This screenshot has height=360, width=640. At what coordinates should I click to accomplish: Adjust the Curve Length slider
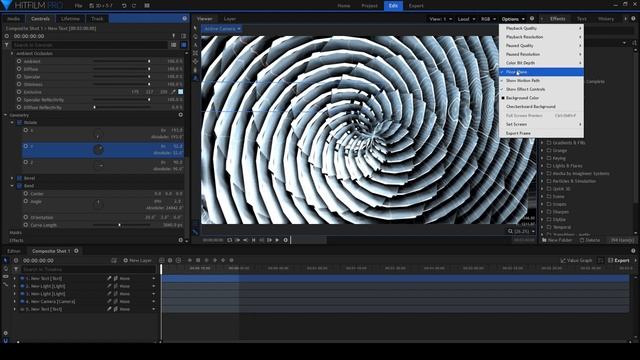point(122,225)
